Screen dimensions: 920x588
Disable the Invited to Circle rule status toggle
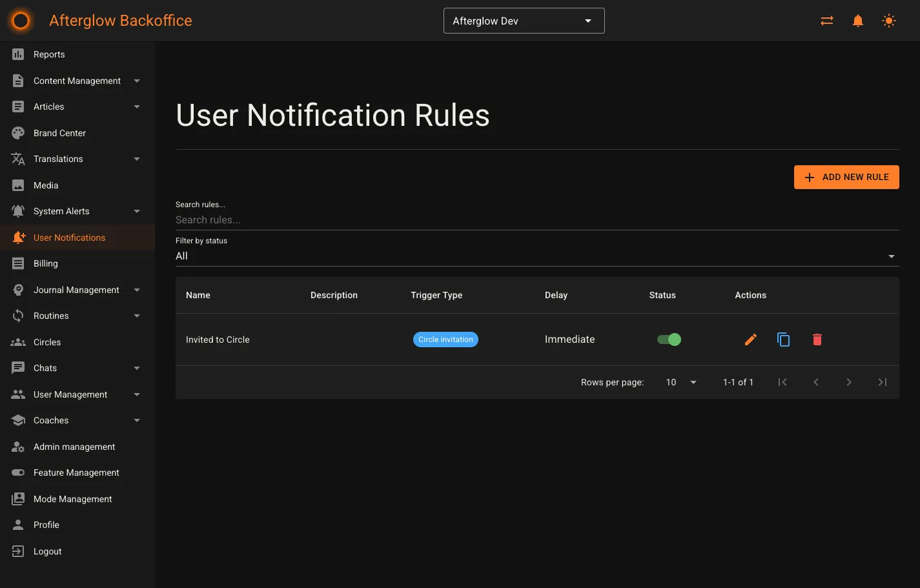[x=668, y=339]
